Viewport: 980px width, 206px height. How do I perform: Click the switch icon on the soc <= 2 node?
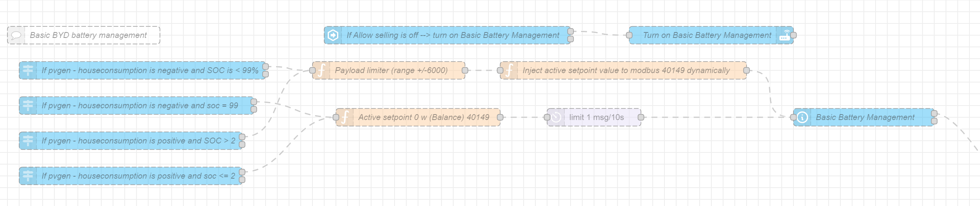[28, 176]
